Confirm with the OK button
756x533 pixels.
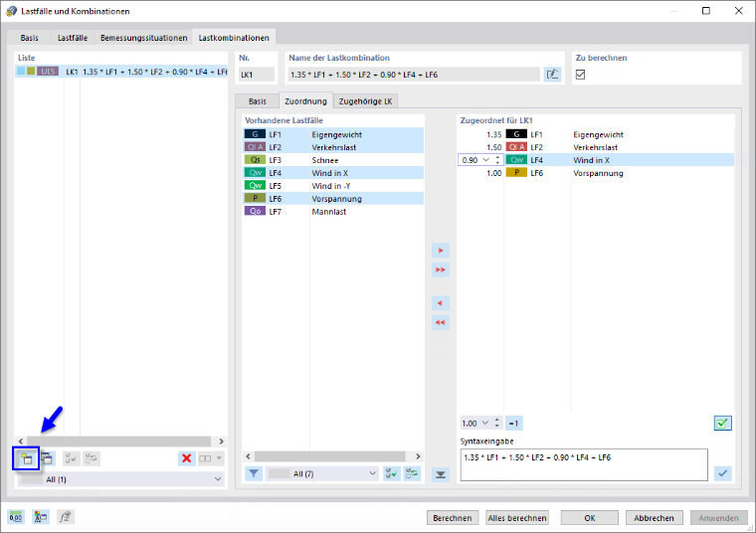click(x=590, y=517)
